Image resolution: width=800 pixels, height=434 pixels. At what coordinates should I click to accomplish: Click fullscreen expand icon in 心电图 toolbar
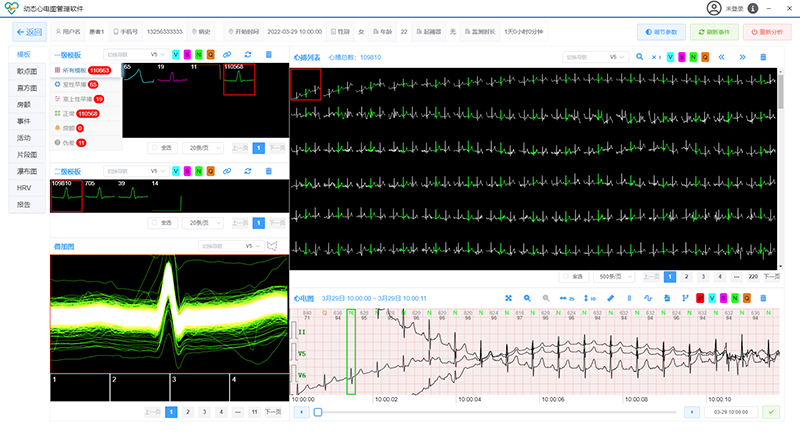pyautogui.click(x=508, y=298)
